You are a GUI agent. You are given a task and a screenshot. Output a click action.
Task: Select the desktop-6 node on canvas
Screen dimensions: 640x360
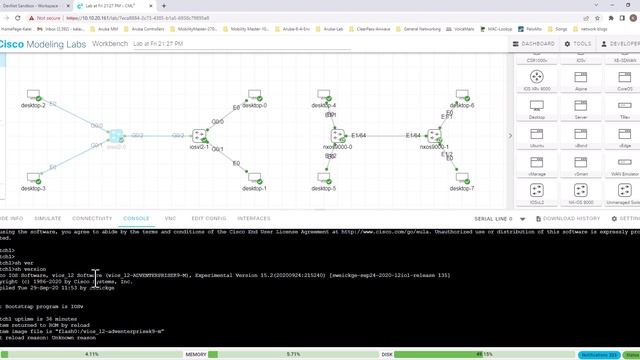point(462,96)
